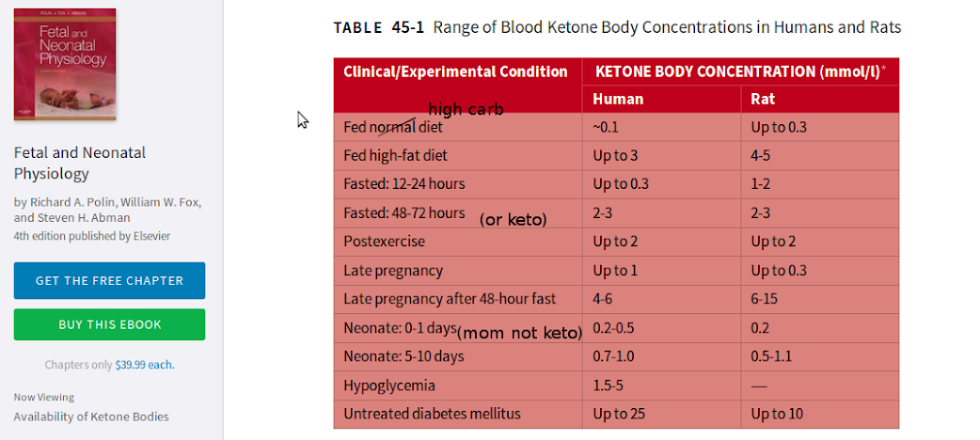
Task: Click the Availability of Ketone Bodies chapter title
Action: 91,416
